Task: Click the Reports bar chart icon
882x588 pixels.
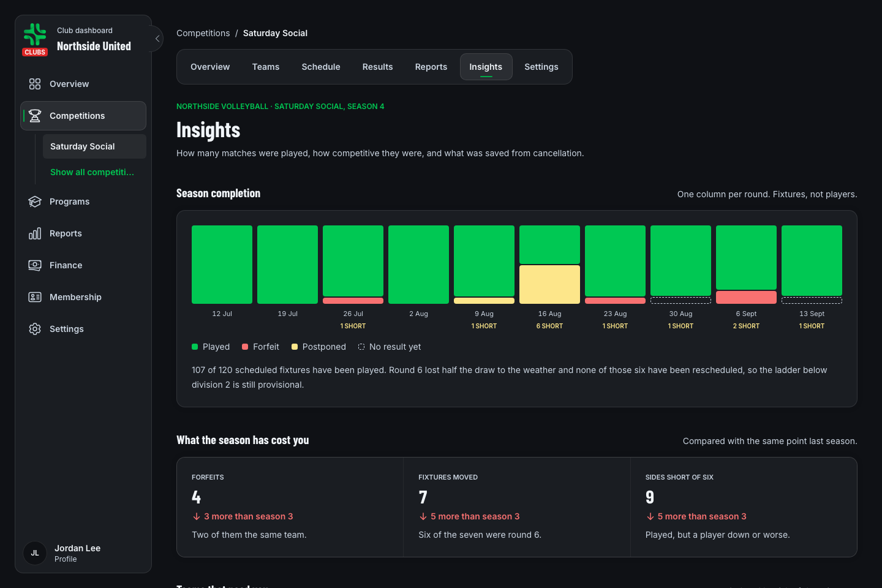Action: (x=35, y=233)
